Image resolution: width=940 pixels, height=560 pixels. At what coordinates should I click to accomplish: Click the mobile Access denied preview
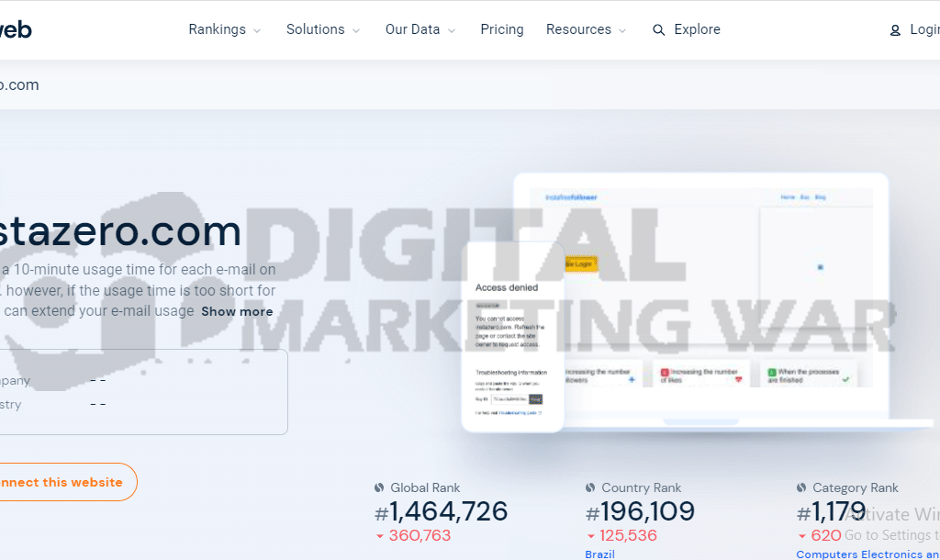tap(512, 337)
